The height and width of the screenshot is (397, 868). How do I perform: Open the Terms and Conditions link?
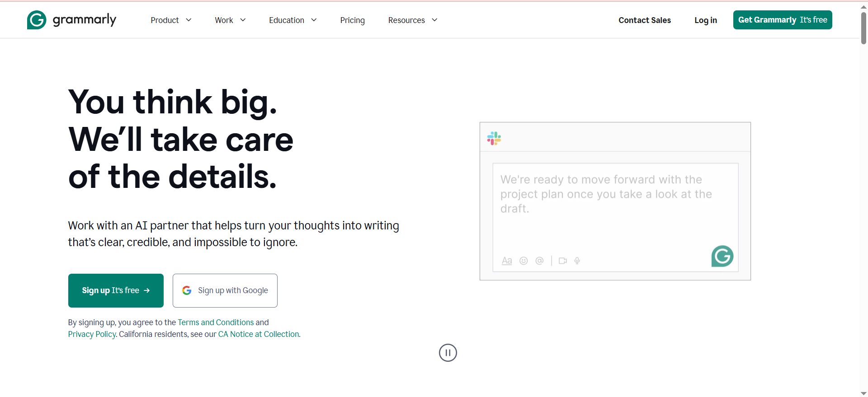[216, 322]
